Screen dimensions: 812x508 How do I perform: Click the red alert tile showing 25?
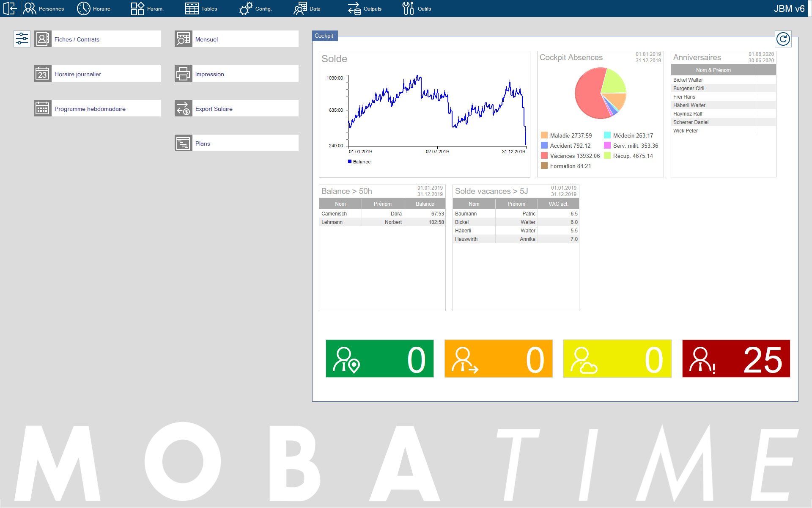tap(736, 359)
